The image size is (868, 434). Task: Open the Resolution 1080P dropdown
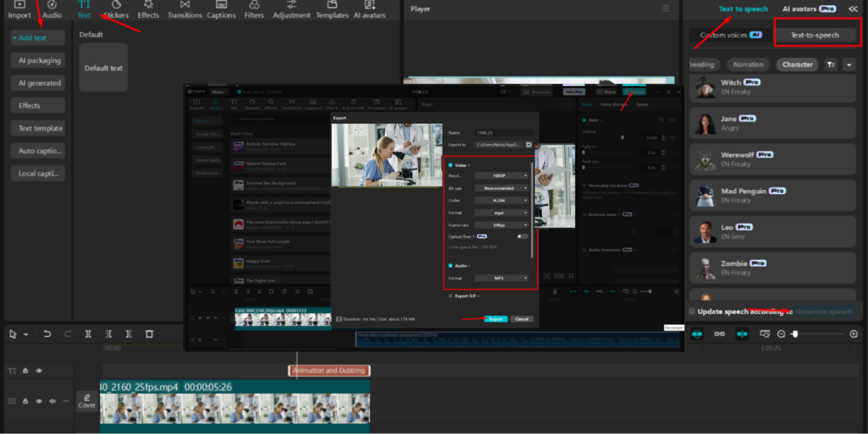point(501,175)
